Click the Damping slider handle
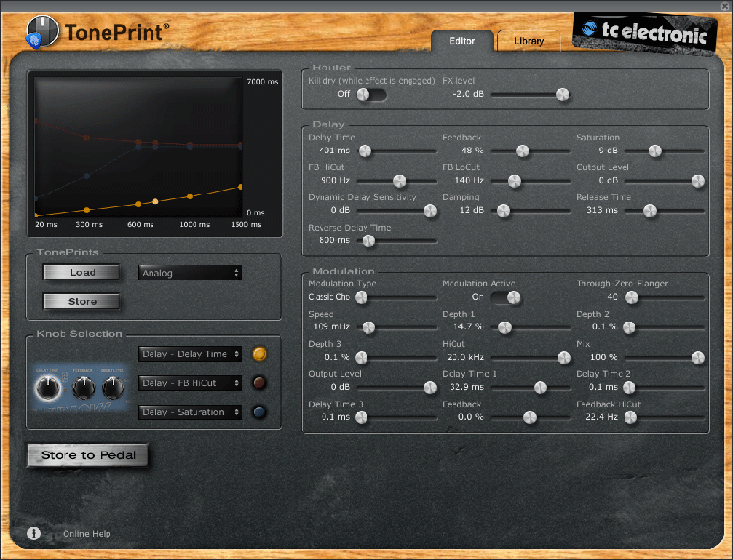This screenshot has height=560, width=733. (503, 211)
